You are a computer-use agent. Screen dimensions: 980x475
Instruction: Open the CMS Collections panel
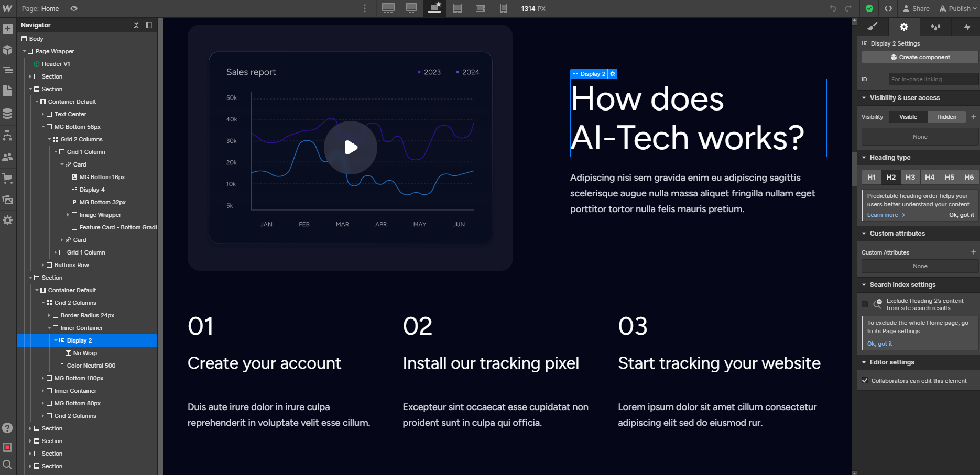[7, 113]
